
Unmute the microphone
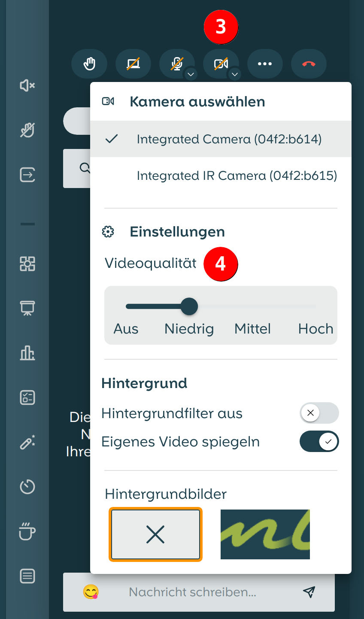(x=177, y=64)
